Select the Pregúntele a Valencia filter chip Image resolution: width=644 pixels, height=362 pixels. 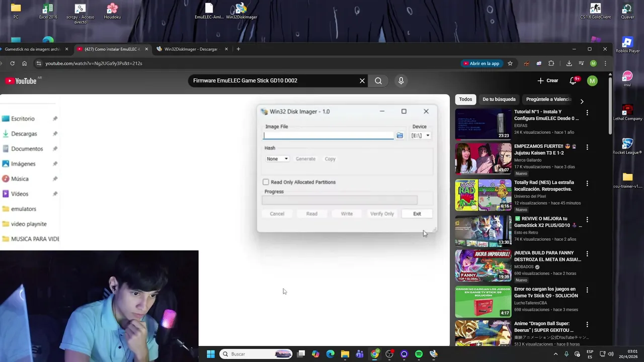tap(548, 100)
